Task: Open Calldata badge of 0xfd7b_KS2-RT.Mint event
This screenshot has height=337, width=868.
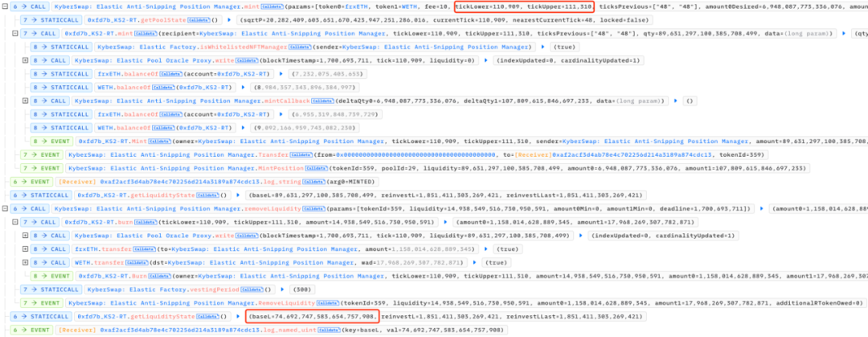Action: [x=158, y=142]
